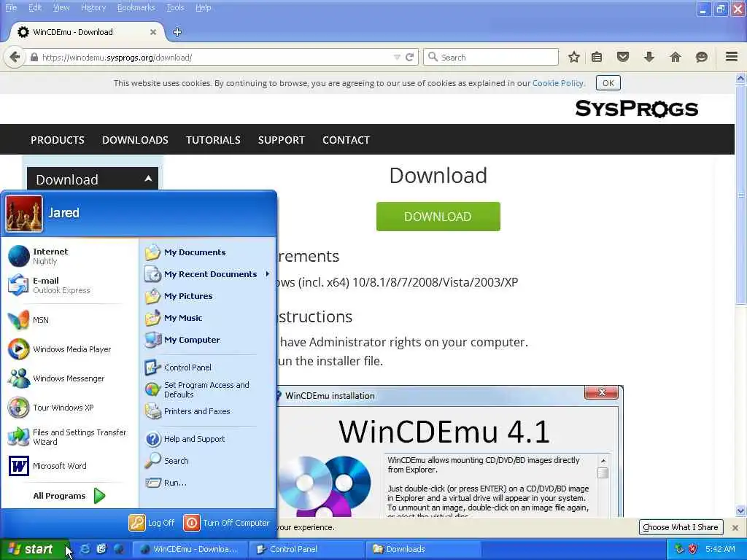Click the address bar URL field
The height and width of the screenshot is (560, 747).
tap(215, 57)
